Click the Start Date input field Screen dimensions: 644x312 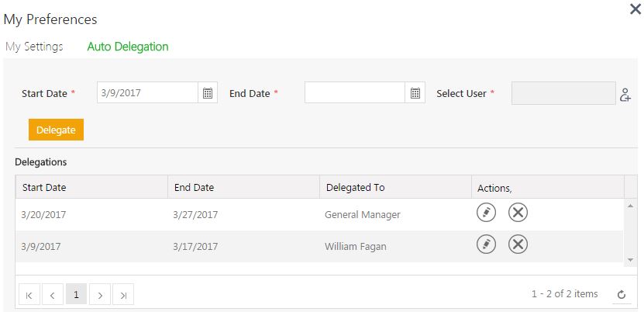(x=147, y=93)
